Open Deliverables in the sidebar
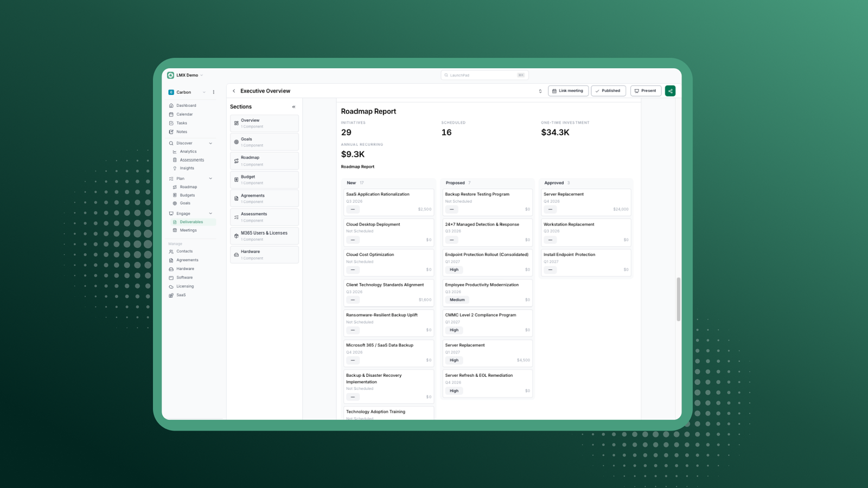This screenshot has width=868, height=488. pyautogui.click(x=191, y=222)
